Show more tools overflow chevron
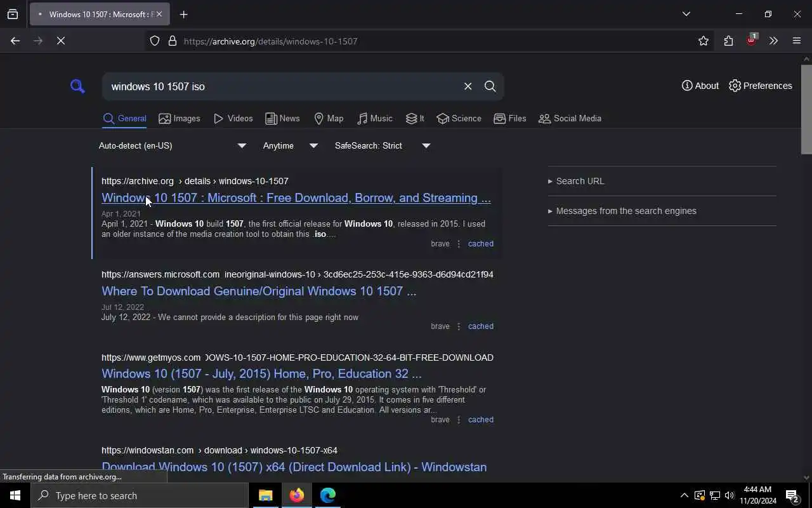The height and width of the screenshot is (508, 812). (x=774, y=41)
